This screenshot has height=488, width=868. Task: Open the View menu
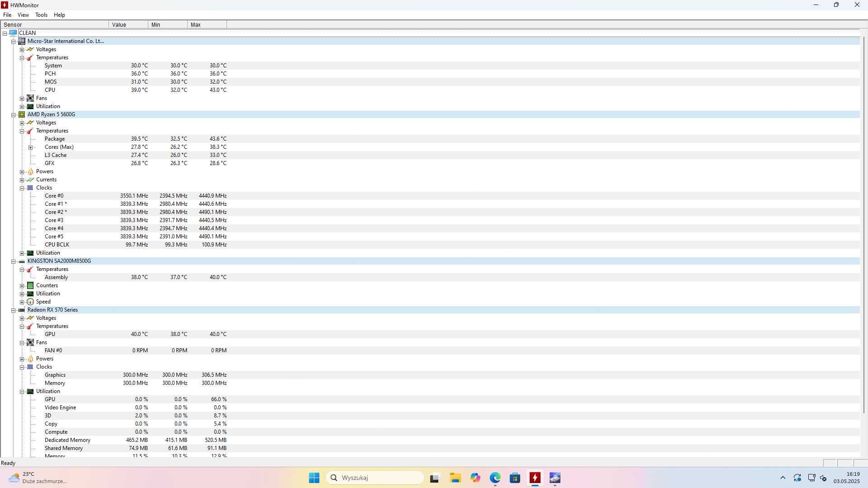(23, 15)
